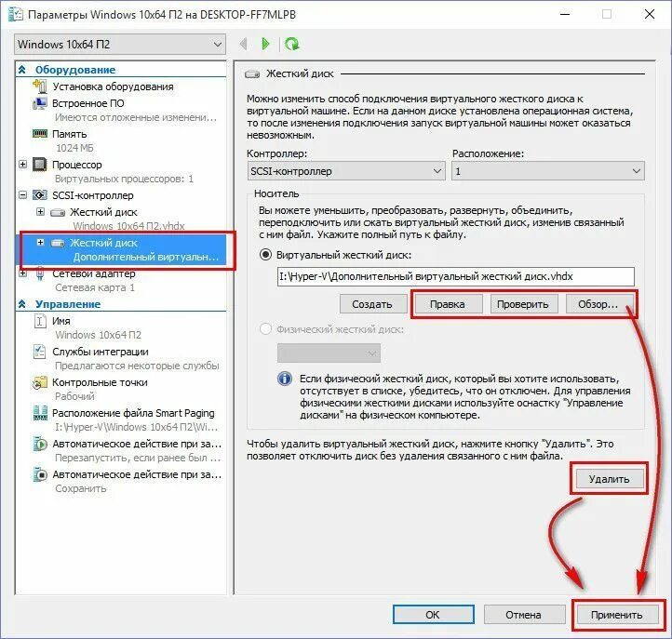The width and height of the screenshot is (672, 639).
Task: Click the Проверить button
Action: (x=523, y=304)
